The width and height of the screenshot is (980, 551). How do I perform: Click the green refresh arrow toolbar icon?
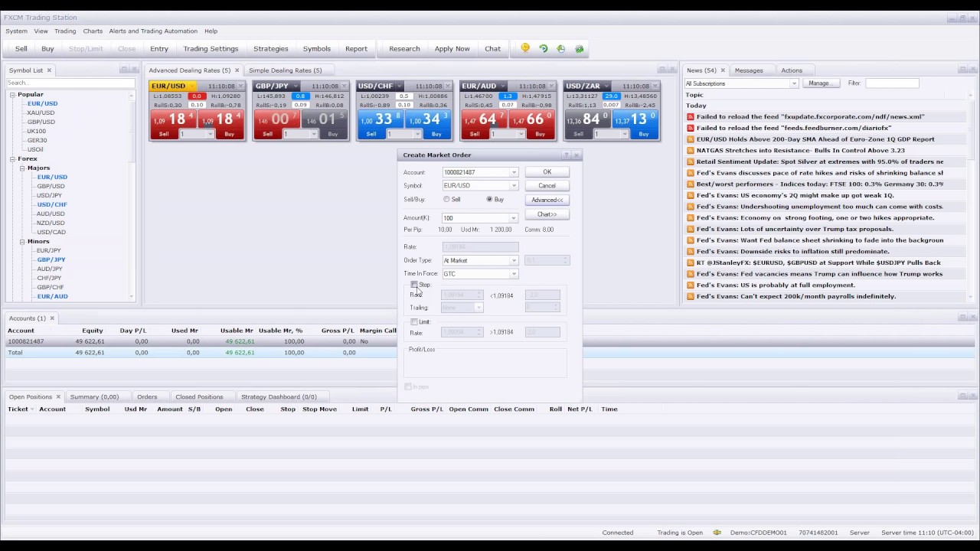click(544, 48)
